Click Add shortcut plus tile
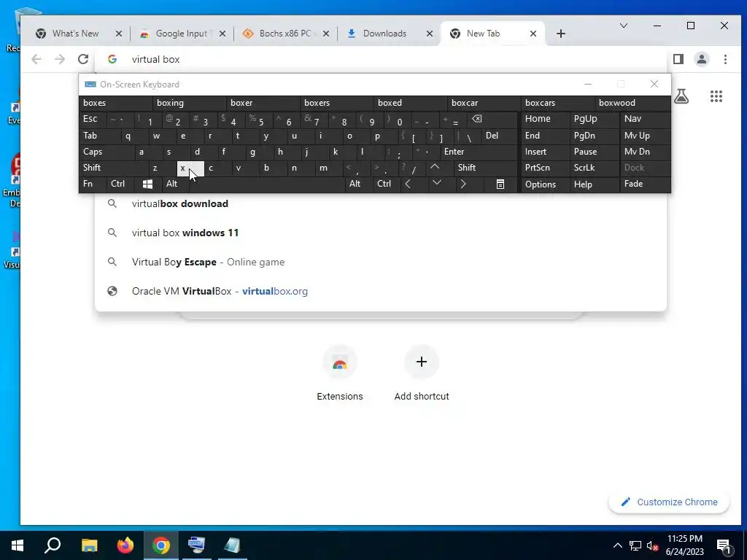Image resolution: width=747 pixels, height=560 pixels. point(422,374)
